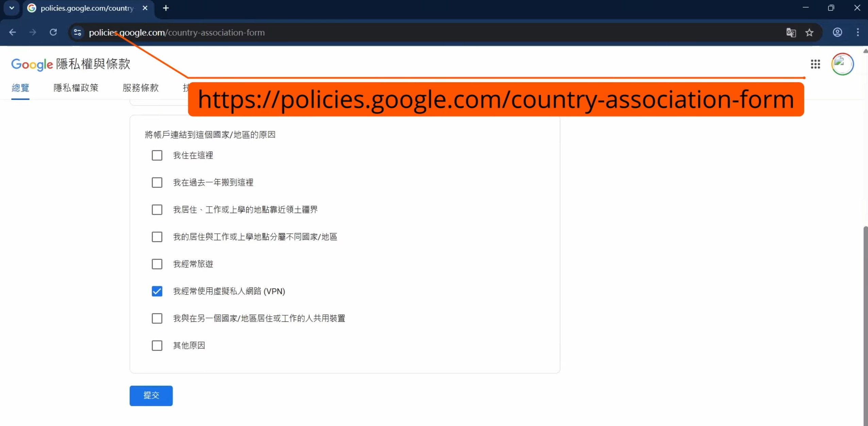Open Chrome profile icon in toolbar

(837, 32)
